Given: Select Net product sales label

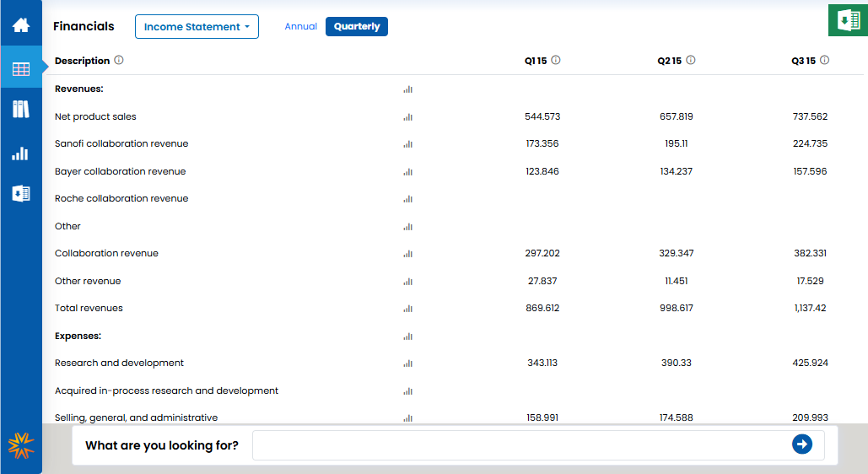Looking at the screenshot, I should click(x=95, y=116).
